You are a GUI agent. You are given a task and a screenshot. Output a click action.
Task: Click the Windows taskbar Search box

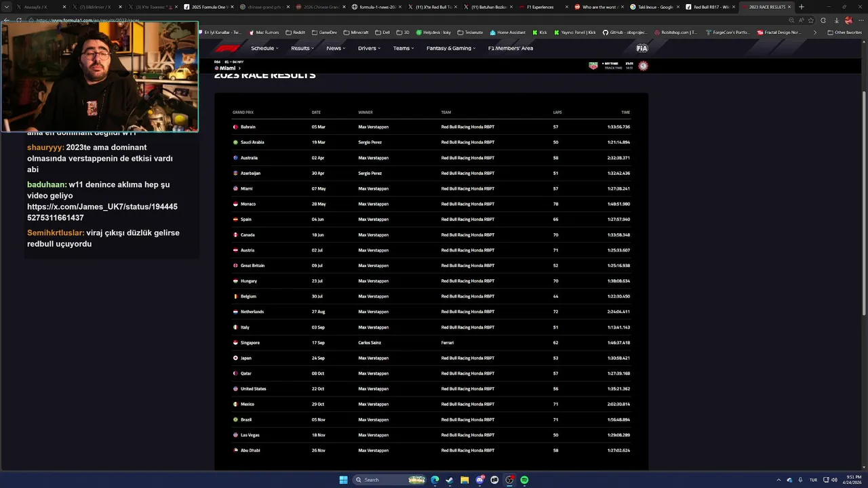click(391, 480)
